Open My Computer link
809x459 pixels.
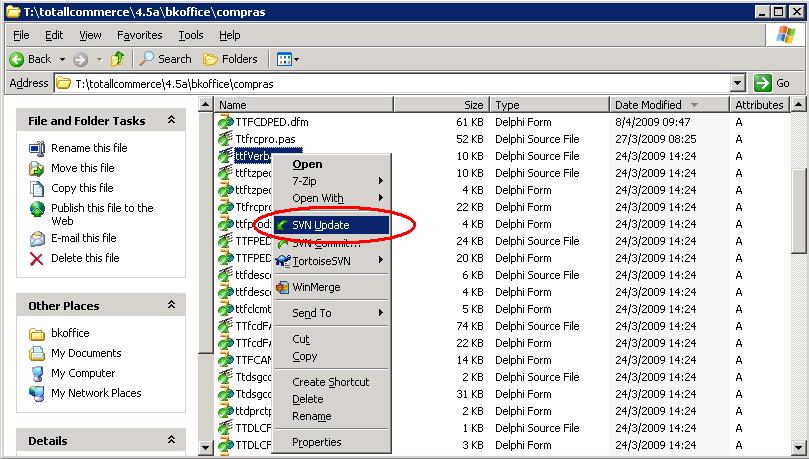coord(83,373)
